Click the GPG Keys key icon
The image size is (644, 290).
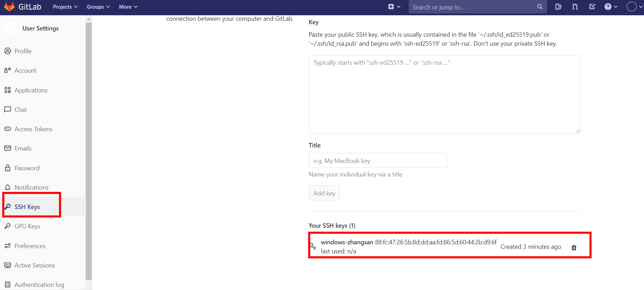point(8,226)
